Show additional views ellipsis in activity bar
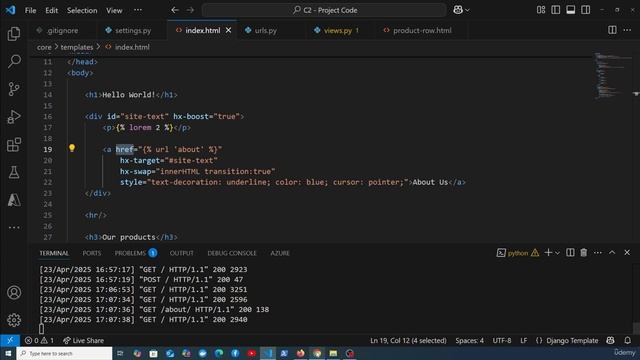The image size is (640, 360). click(x=14, y=227)
